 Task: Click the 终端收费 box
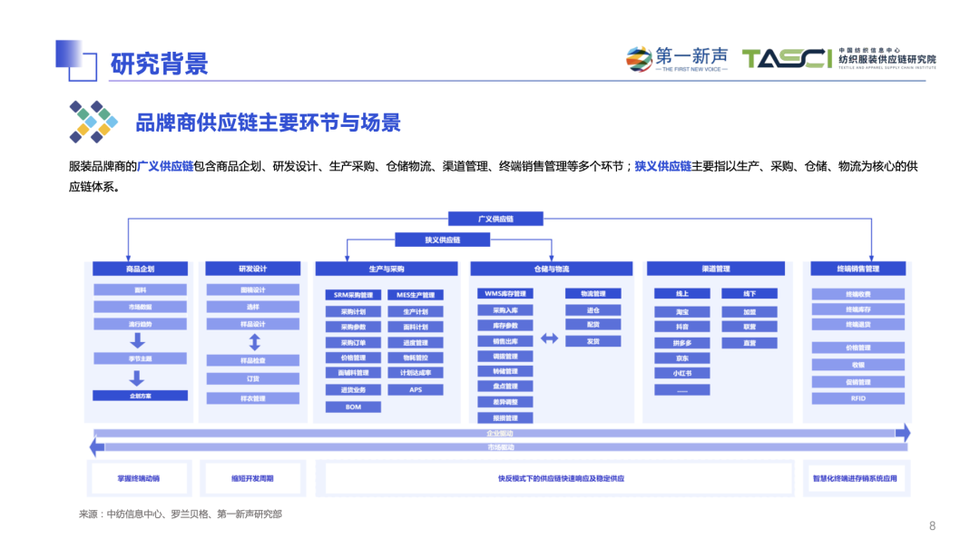(858, 294)
